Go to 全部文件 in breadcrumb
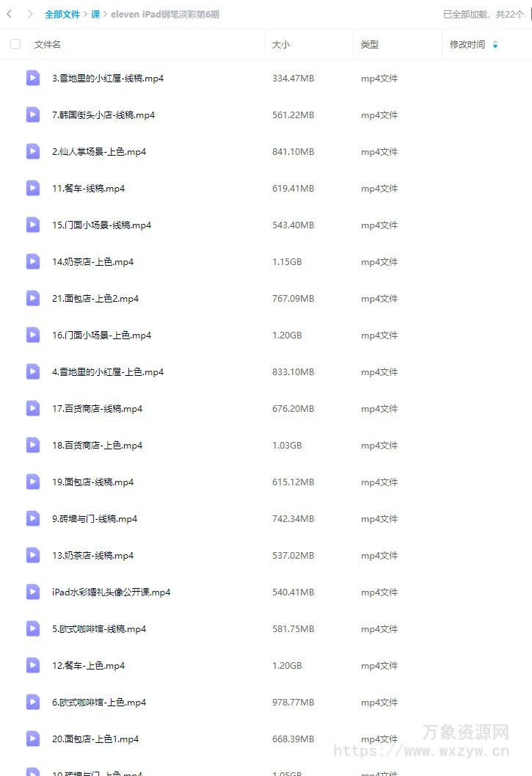The width and height of the screenshot is (532, 776). [x=62, y=15]
